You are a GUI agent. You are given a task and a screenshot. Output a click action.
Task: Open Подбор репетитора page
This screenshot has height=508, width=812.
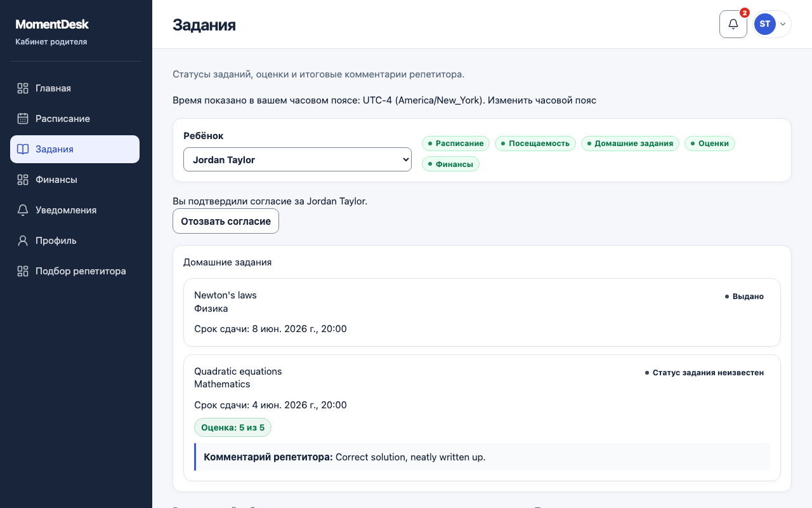[75, 271]
